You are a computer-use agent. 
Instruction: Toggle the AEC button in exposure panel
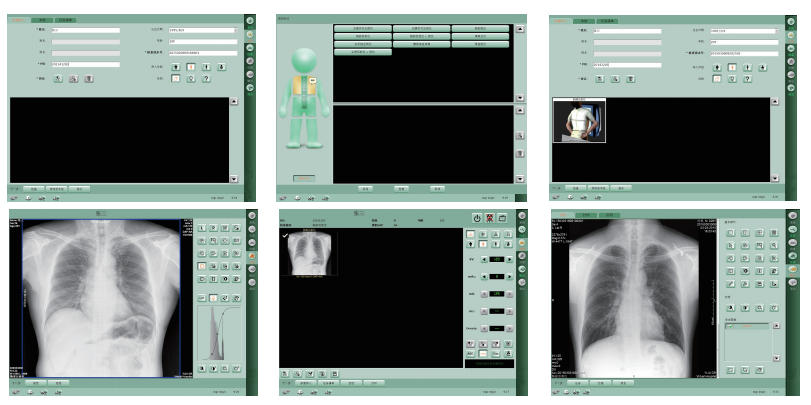coord(470,354)
